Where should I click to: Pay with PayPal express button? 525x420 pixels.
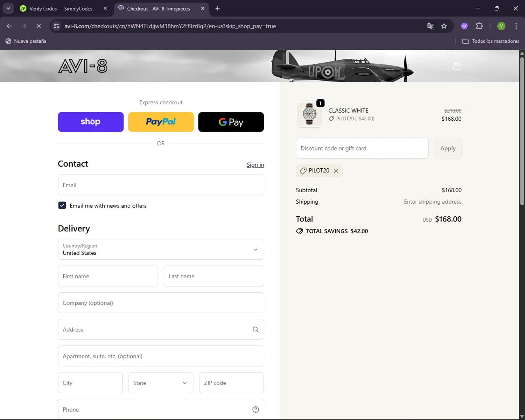(x=161, y=122)
